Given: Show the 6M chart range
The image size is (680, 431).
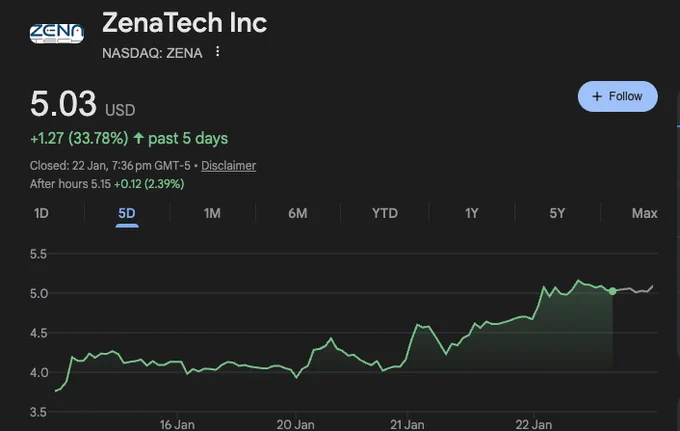Looking at the screenshot, I should (x=298, y=213).
